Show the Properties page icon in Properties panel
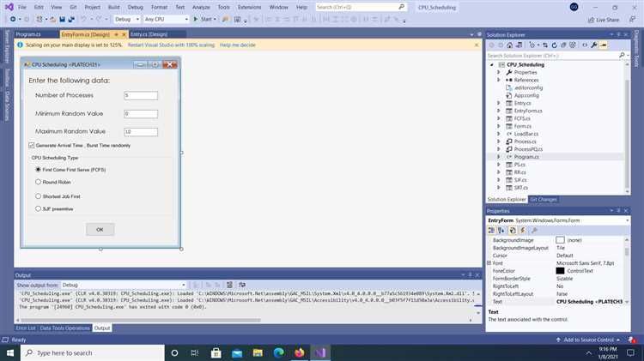The height and width of the screenshot is (361, 644). click(513, 231)
